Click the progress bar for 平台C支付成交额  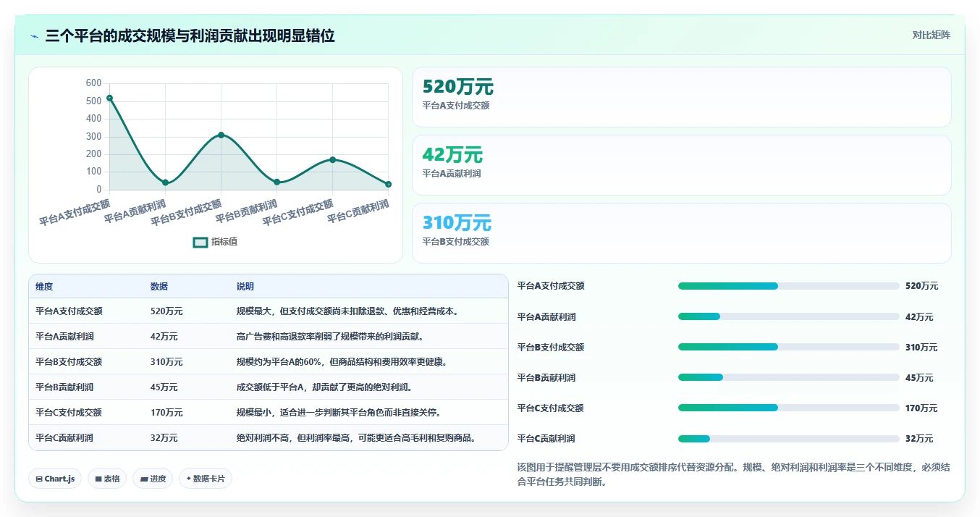[x=788, y=408]
